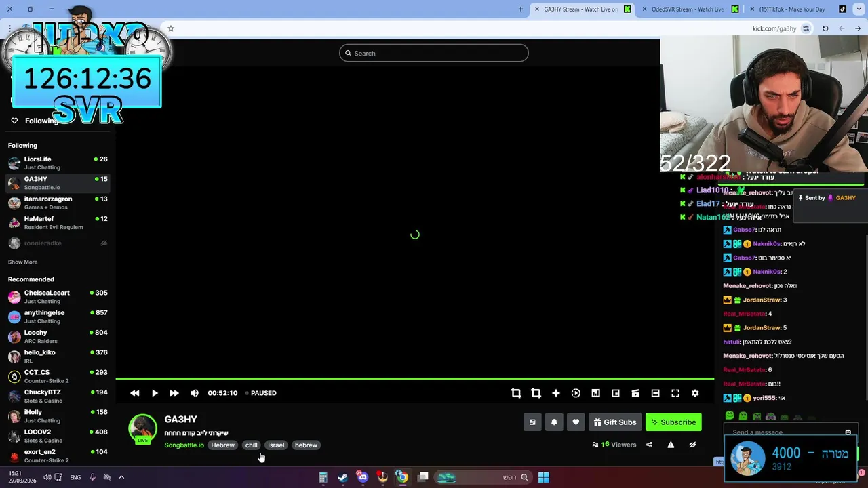The width and height of the screenshot is (868, 488).
Task: Mute the player volume speaker icon
Action: (x=195, y=393)
